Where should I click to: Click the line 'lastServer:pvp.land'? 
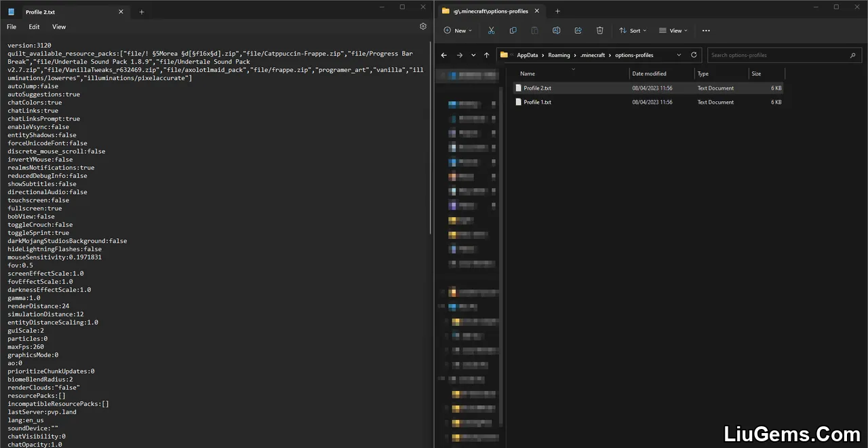[42, 412]
